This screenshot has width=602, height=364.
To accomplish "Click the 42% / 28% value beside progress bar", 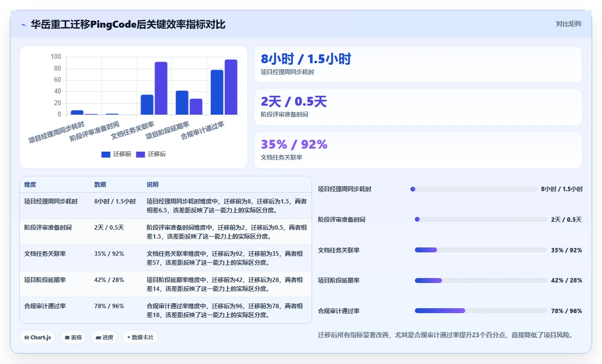I will coord(566,281).
